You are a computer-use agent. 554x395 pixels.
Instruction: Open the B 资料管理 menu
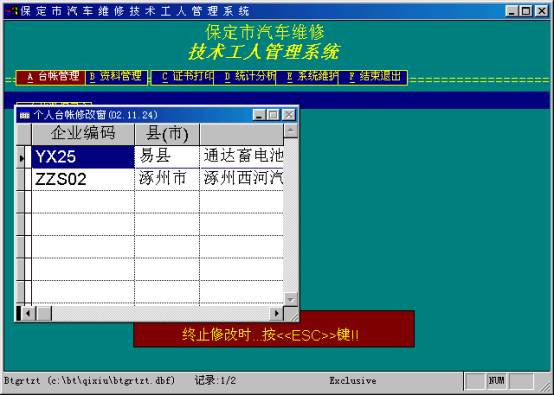116,77
